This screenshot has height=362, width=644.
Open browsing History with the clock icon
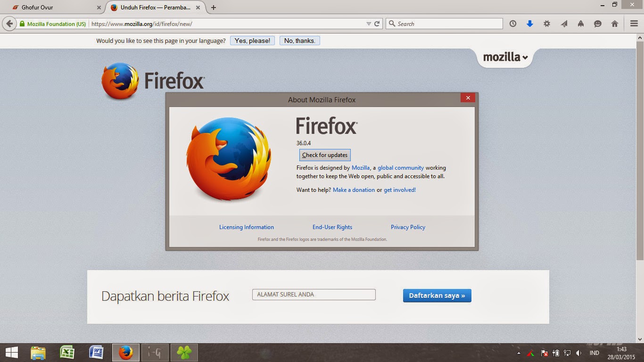coord(512,23)
